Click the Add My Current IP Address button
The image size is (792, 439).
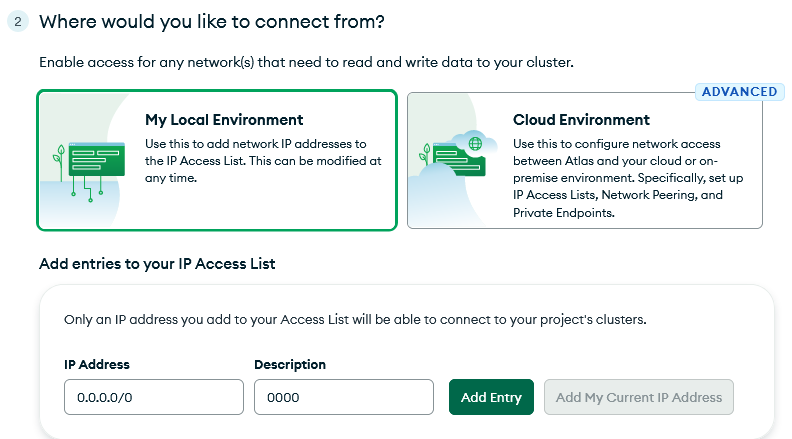point(638,397)
